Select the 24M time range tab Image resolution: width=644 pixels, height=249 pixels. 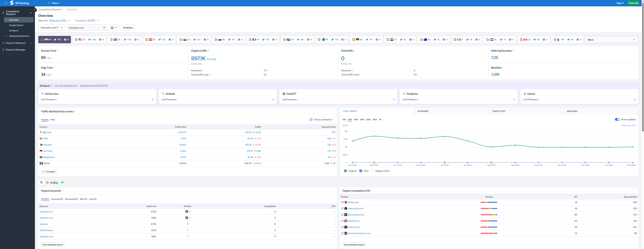pyautogui.click(x=362, y=120)
